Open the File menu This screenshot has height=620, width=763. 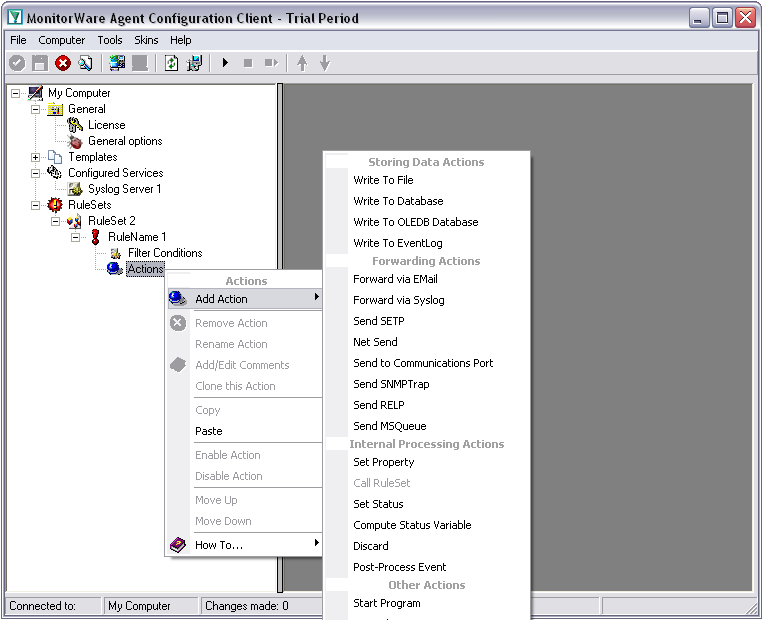(x=18, y=40)
